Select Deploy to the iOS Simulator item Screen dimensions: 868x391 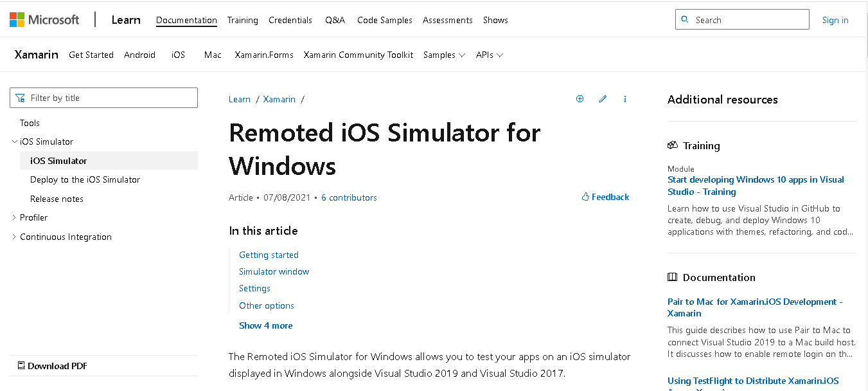85,179
